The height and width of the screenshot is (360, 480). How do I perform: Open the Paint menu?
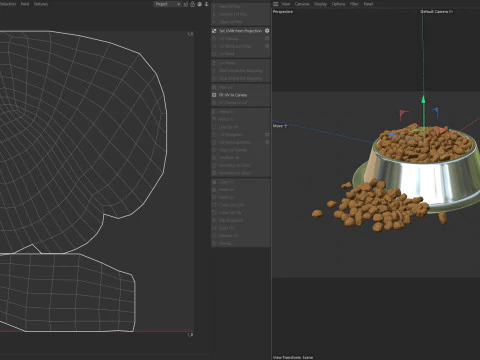tap(25, 4)
